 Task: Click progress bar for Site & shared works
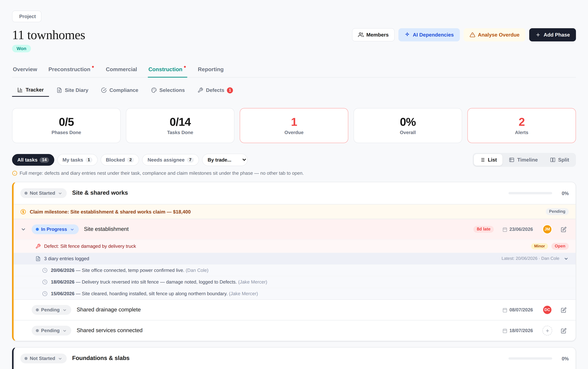pos(530,193)
